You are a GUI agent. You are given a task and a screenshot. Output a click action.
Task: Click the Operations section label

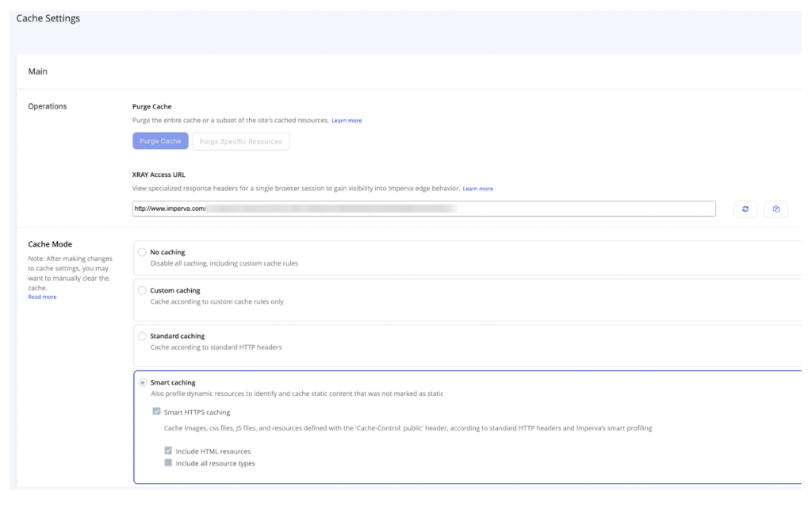pyautogui.click(x=48, y=105)
